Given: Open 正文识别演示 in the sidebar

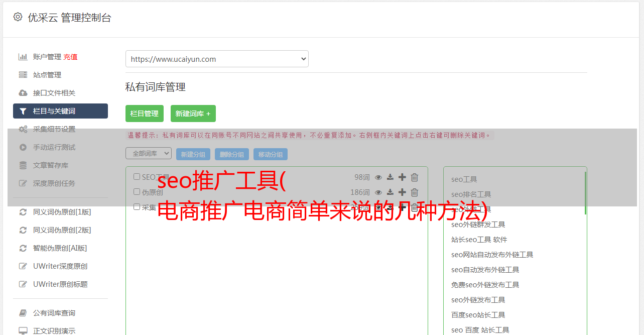Looking at the screenshot, I should [x=54, y=330].
